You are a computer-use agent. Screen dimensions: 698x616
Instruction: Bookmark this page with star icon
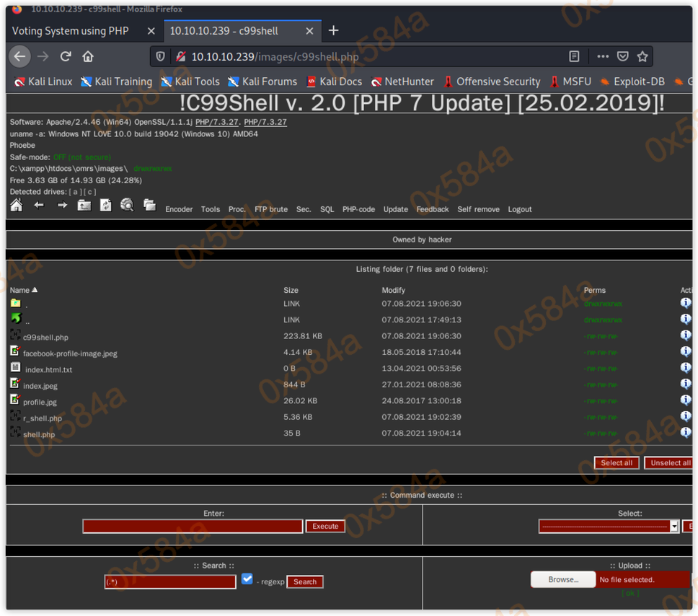[642, 56]
